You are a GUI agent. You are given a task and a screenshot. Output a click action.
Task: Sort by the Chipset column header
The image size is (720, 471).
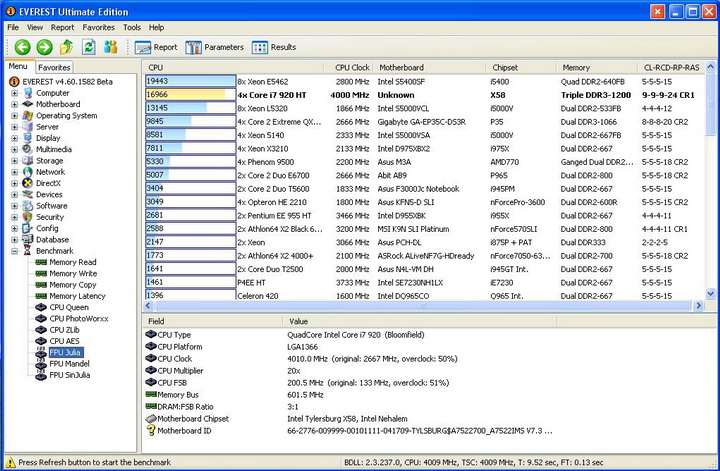[x=521, y=67]
